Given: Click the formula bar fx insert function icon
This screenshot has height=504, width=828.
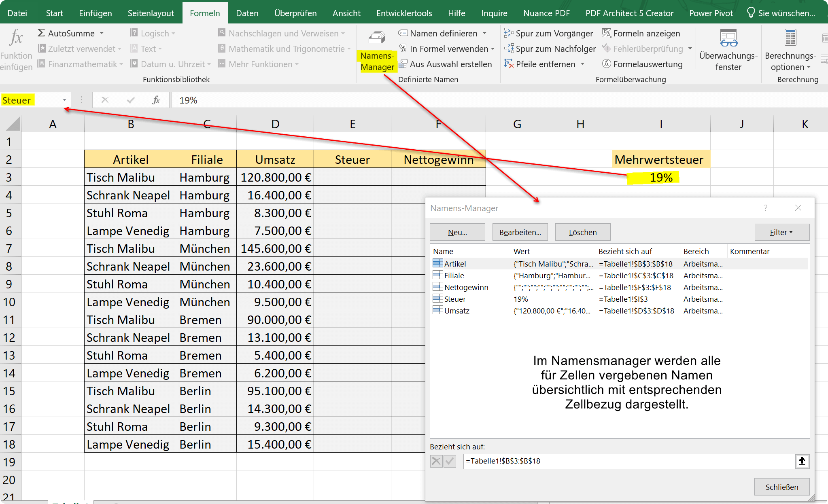Looking at the screenshot, I should click(x=156, y=100).
